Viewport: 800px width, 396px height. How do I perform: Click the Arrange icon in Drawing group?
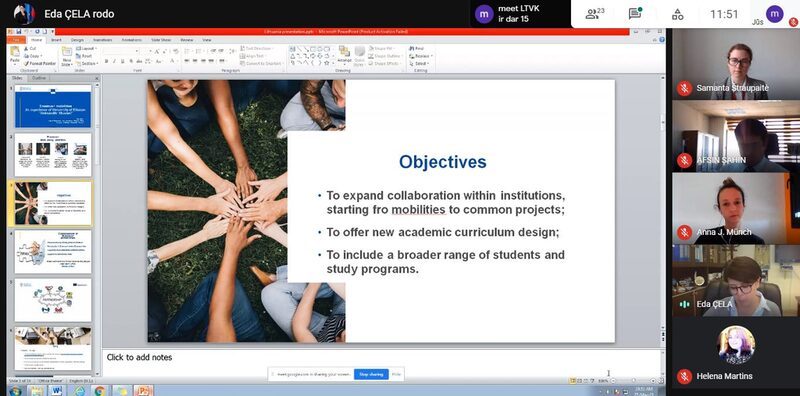(344, 55)
